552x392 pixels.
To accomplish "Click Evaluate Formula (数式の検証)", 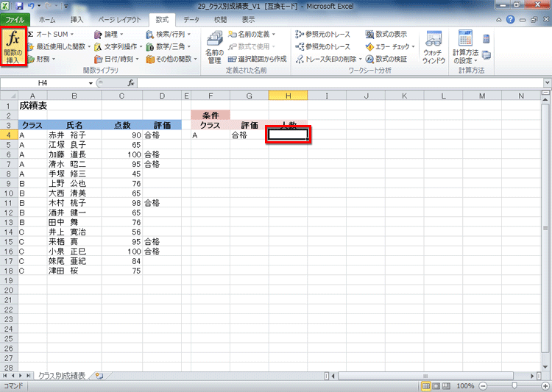I will (x=386, y=59).
